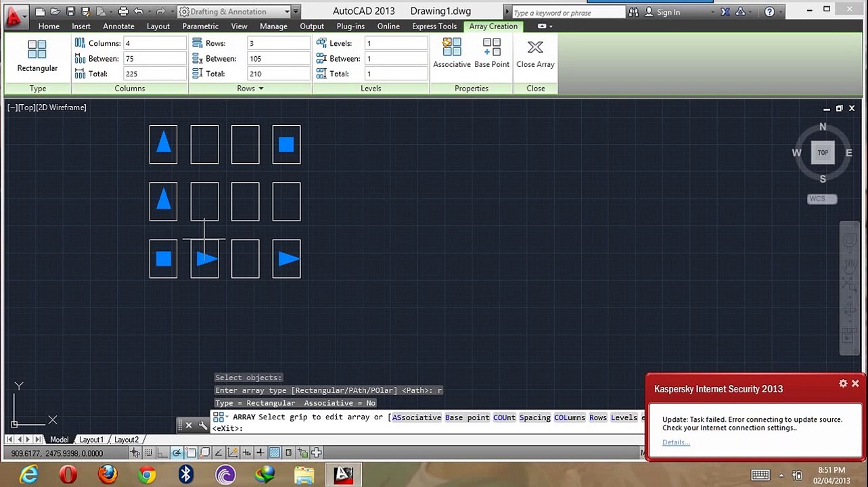Click the Levels count icon in ribbon

321,43
